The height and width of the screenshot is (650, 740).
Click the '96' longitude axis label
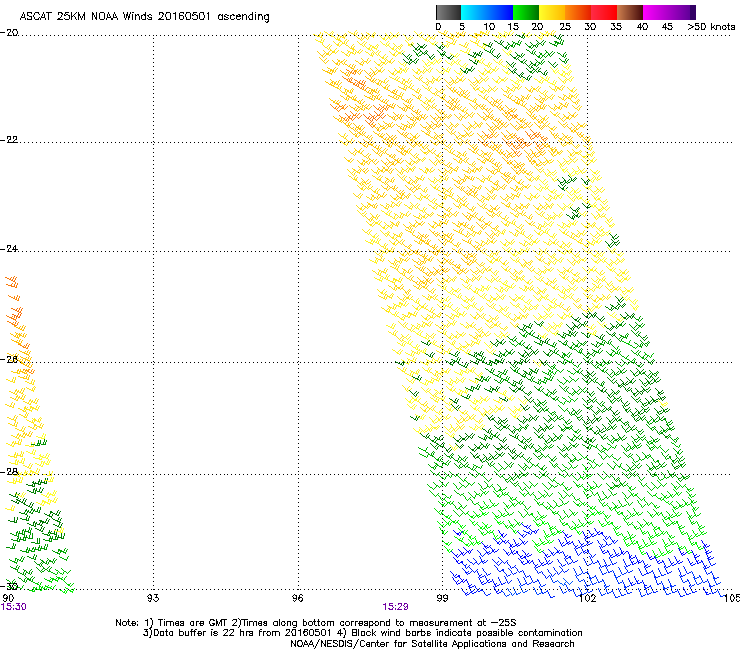pyautogui.click(x=297, y=598)
